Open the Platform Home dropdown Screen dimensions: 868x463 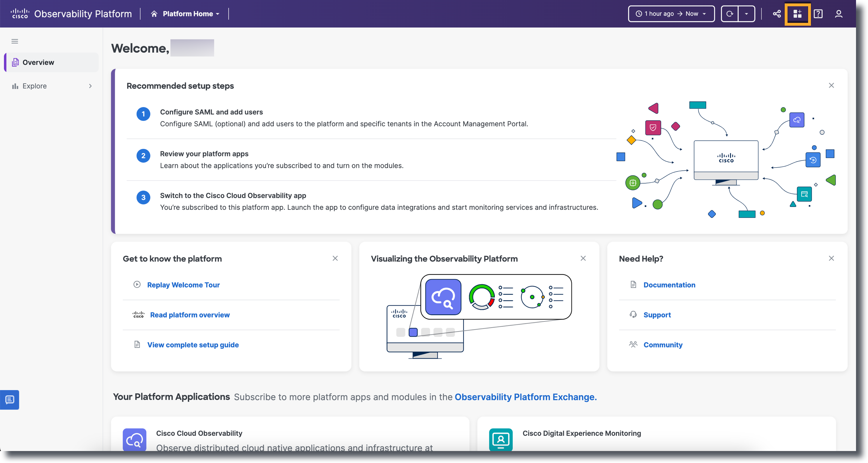tap(191, 14)
